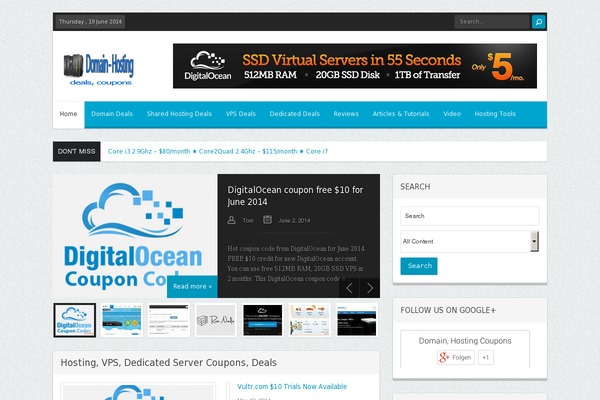
Task: Select the third slider thumbnail with white form
Action: coord(169,320)
